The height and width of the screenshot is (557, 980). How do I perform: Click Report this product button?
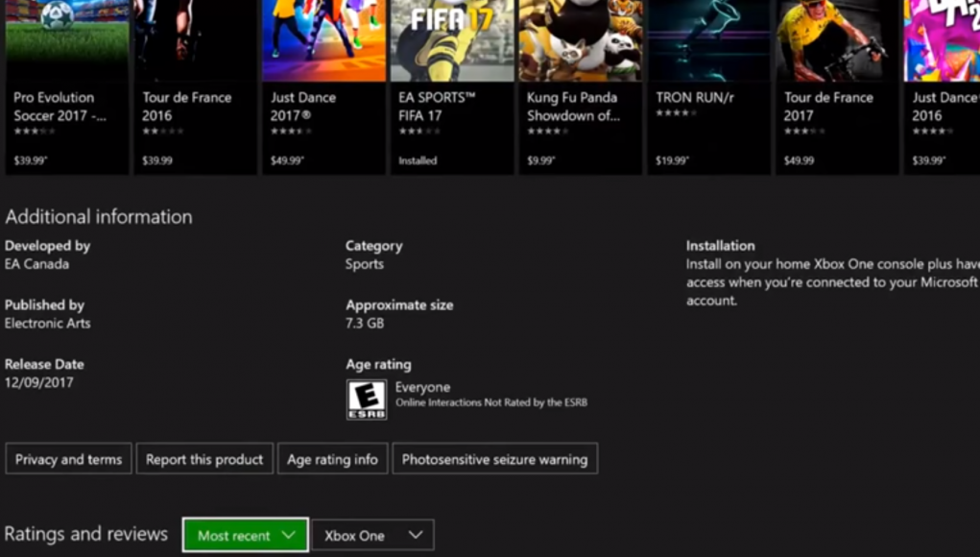tap(204, 459)
